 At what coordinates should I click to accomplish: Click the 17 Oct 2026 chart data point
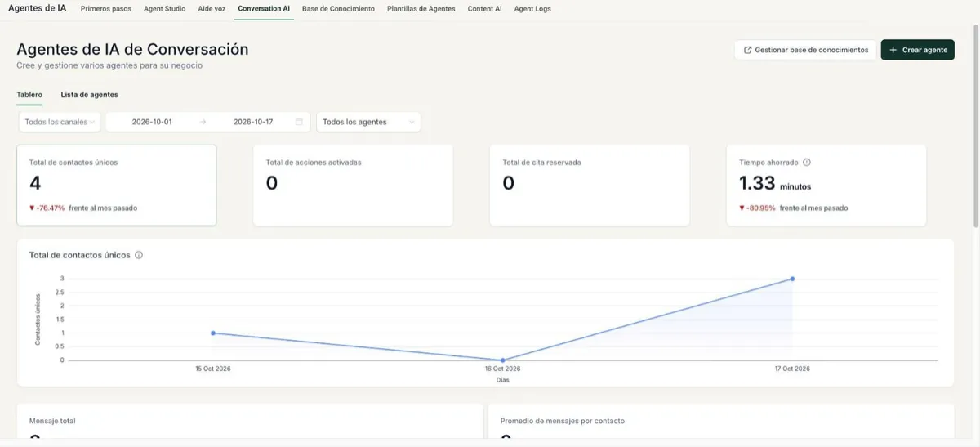point(792,279)
